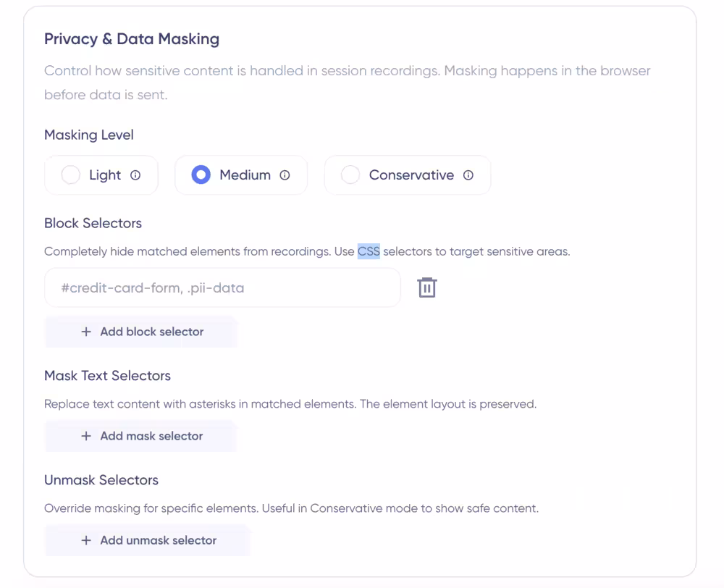The width and height of the screenshot is (724, 588).
Task: Click the plus icon in Add mask selector
Action: click(86, 436)
